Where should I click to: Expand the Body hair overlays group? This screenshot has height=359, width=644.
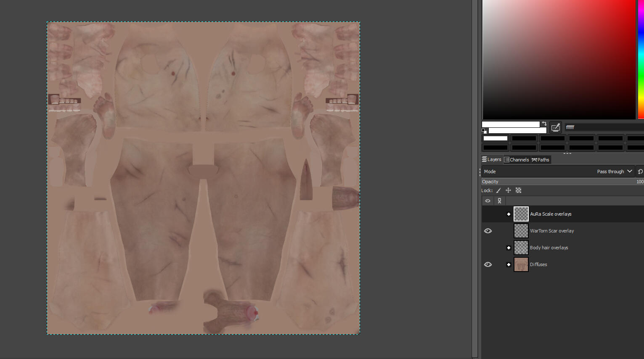509,248
